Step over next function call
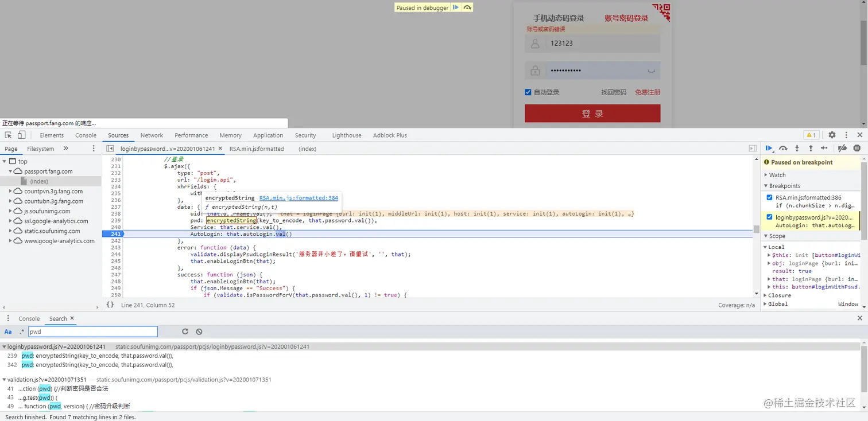The width and height of the screenshot is (868, 421). [782, 149]
